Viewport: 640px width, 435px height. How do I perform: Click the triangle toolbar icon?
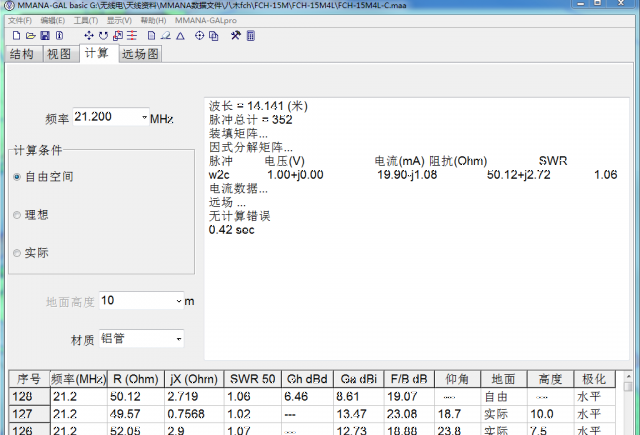[180, 36]
